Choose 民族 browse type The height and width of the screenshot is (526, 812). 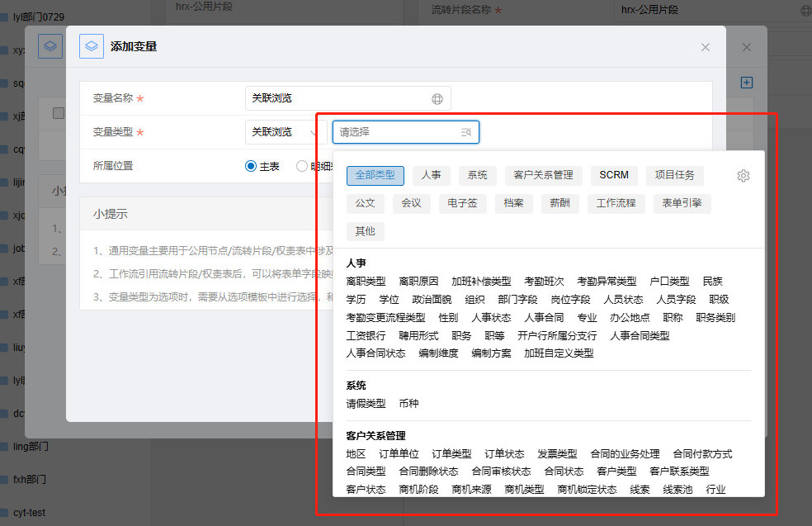click(x=712, y=282)
